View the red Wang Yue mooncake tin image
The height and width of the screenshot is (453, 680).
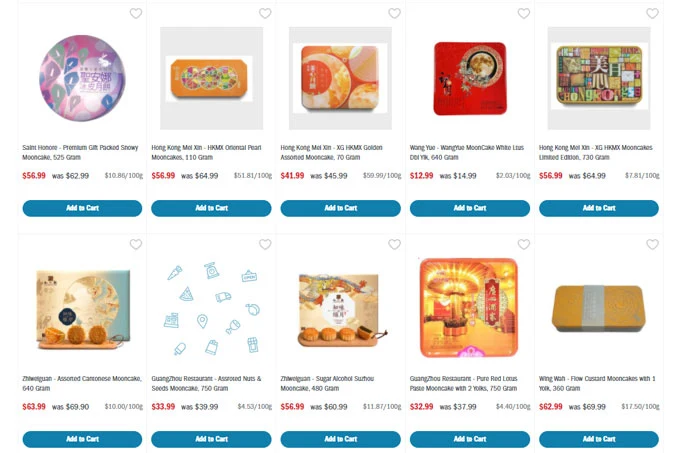pos(470,78)
